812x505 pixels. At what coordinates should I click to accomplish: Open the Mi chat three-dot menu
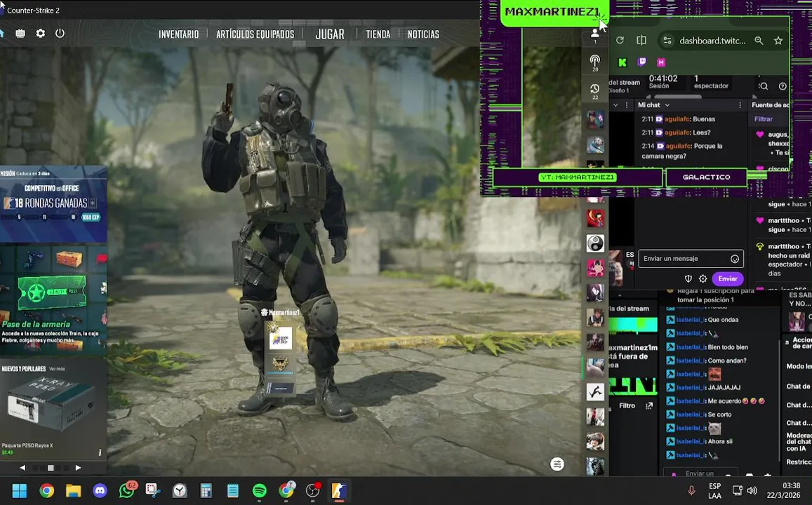click(x=740, y=105)
